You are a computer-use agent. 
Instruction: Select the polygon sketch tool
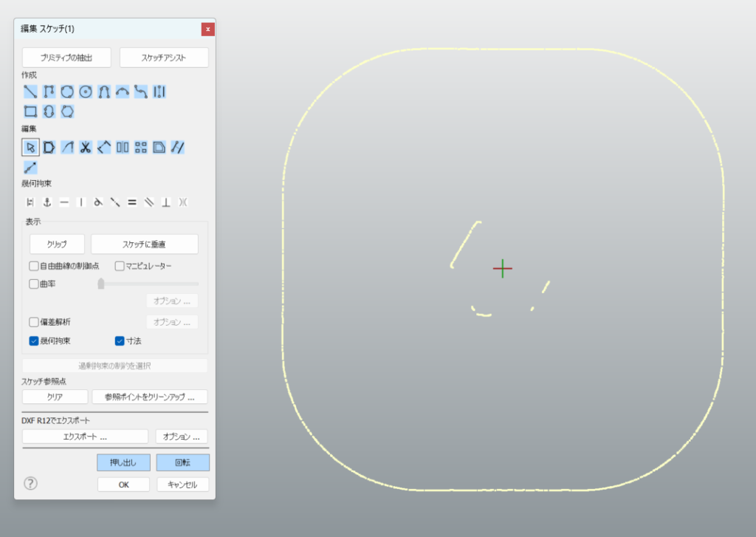point(67,112)
